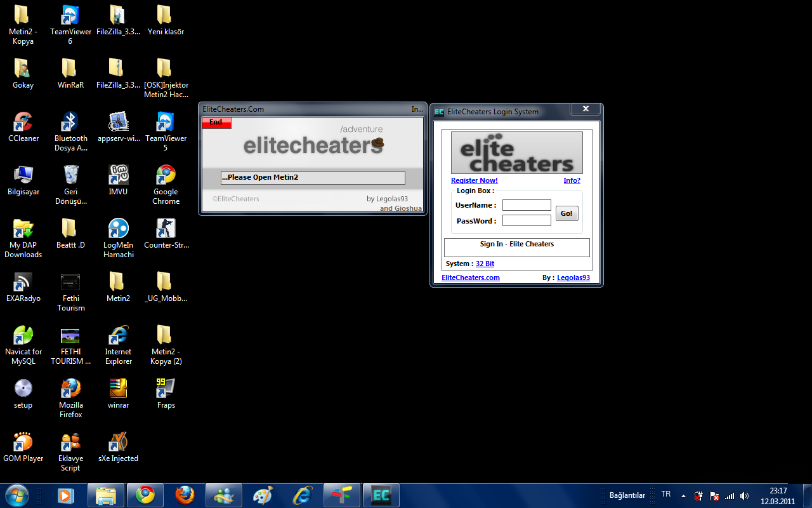Select the LogMeIn Hamachi desktop shortcut
This screenshot has width=812, height=508.
pos(119,239)
